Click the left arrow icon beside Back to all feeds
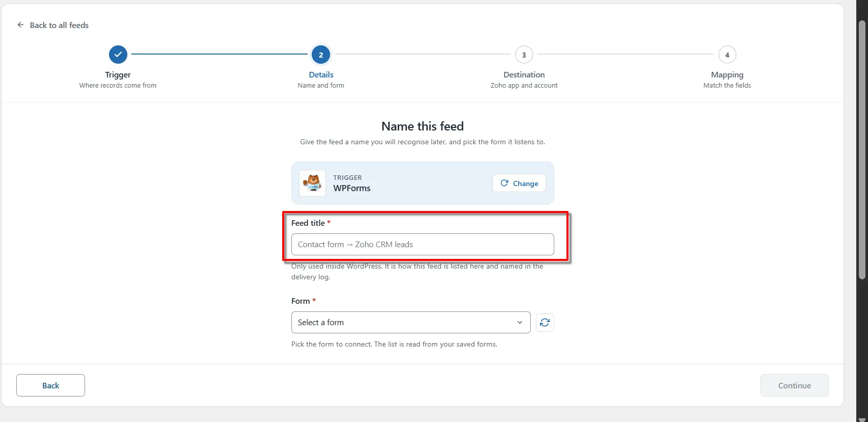This screenshot has height=422, width=868. (20, 25)
